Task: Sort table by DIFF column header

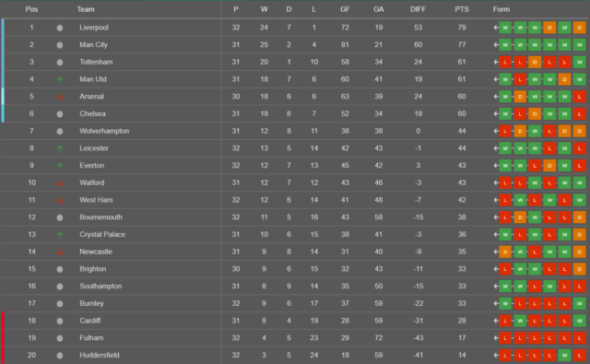Action: coord(418,9)
